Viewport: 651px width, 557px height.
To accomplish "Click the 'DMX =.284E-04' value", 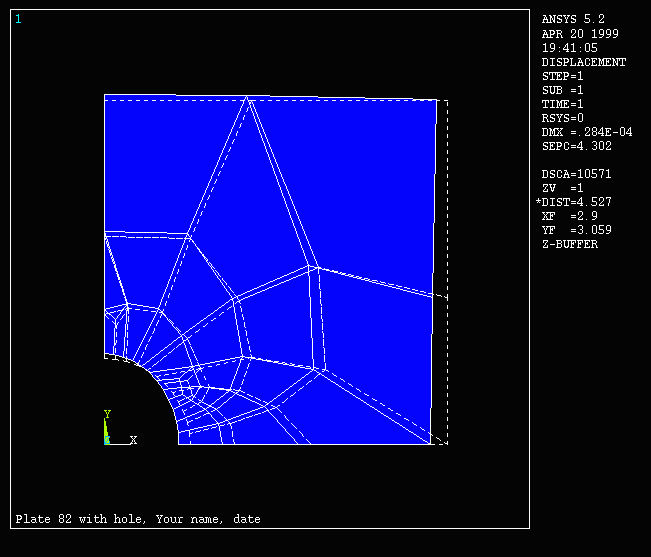I will [x=587, y=132].
